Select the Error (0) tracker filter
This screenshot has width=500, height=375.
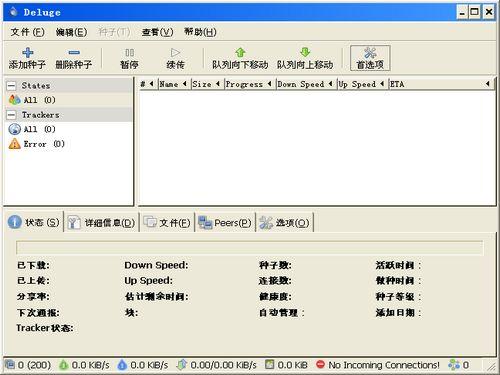[36, 144]
